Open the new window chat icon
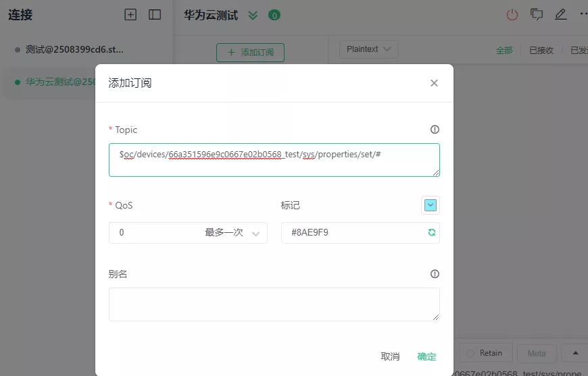Screen dimensions: 588x376 pyautogui.click(x=537, y=14)
